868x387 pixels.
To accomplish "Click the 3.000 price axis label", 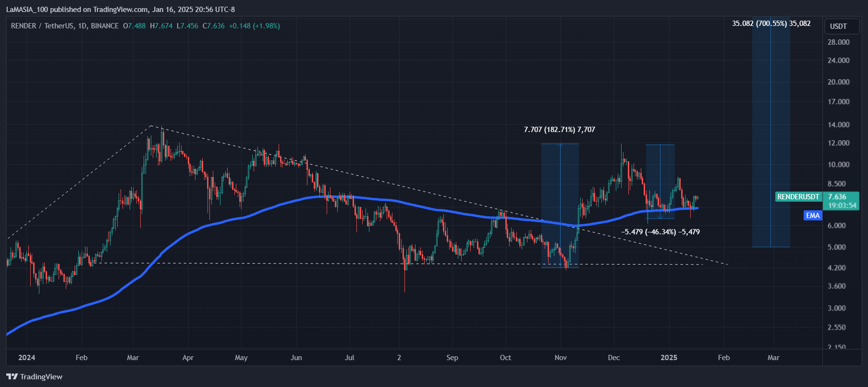I will (x=837, y=308).
